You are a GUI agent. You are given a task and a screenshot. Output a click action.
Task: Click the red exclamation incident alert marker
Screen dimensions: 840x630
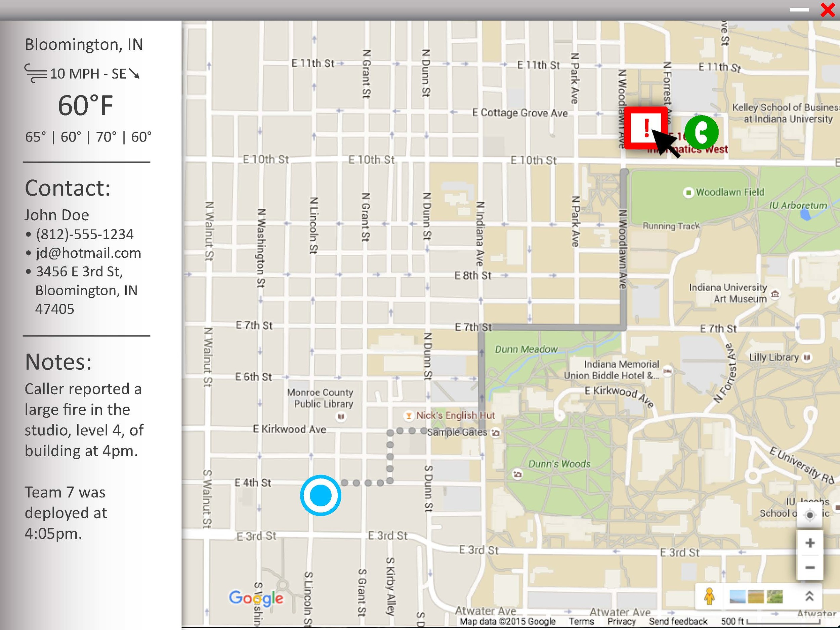[646, 128]
